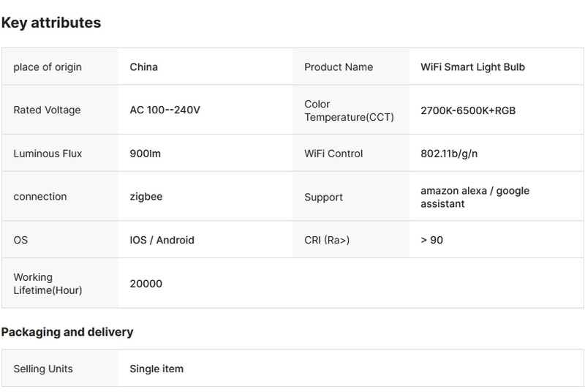Screen dimensions: 585x392
Task: Select the 802.11b/g/n value
Action: click(449, 154)
